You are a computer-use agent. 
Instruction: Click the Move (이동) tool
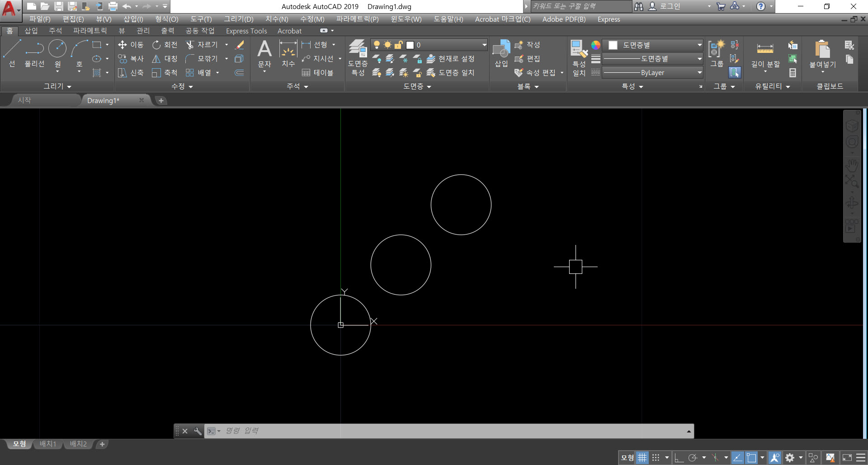[131, 45]
